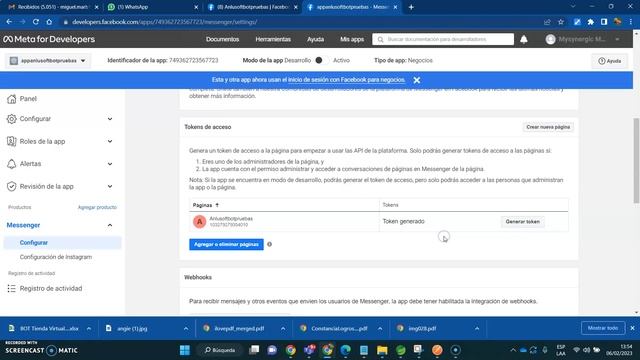
Task: Open the ilovepdf_merged.pdf download
Action: pyautogui.click(x=239, y=328)
